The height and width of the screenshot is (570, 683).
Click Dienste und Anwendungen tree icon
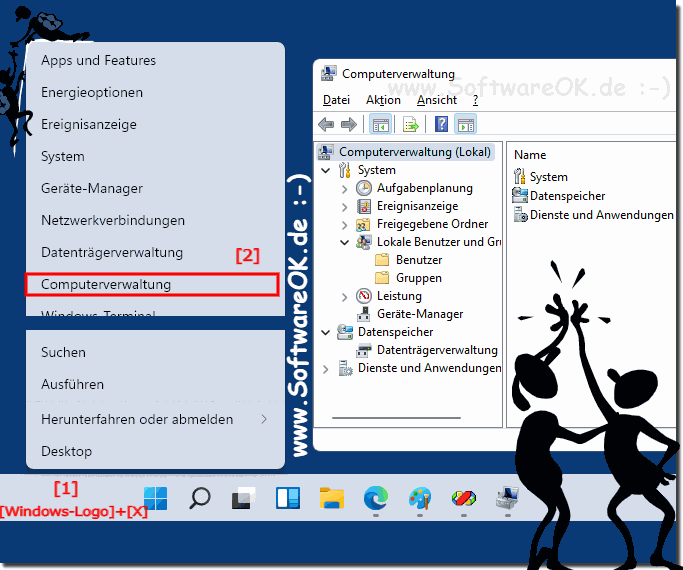pyautogui.click(x=345, y=368)
